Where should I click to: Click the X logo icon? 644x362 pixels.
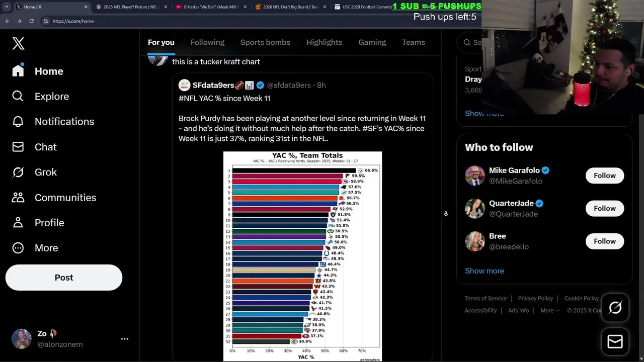(18, 43)
